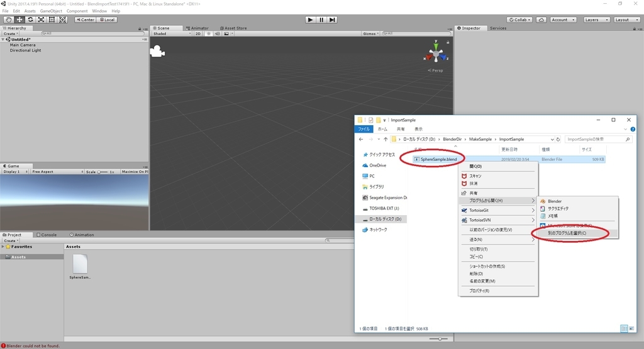The image size is (644, 349).
Task: Select the SphereSample asset thumbnail
Action: 80,264
